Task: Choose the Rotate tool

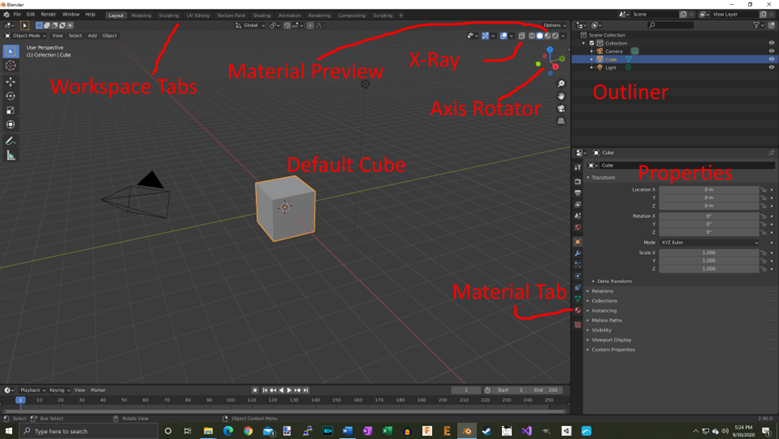Action: click(11, 96)
